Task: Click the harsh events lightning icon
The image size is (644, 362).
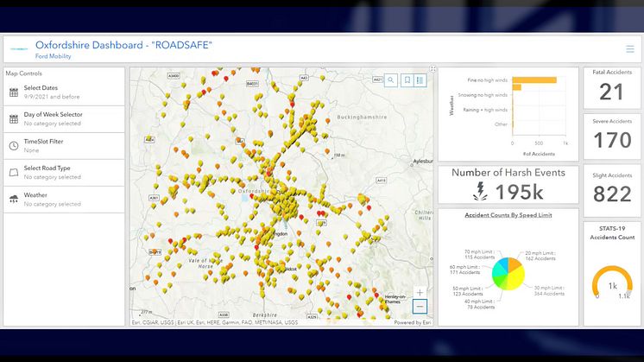Action: tap(480, 192)
